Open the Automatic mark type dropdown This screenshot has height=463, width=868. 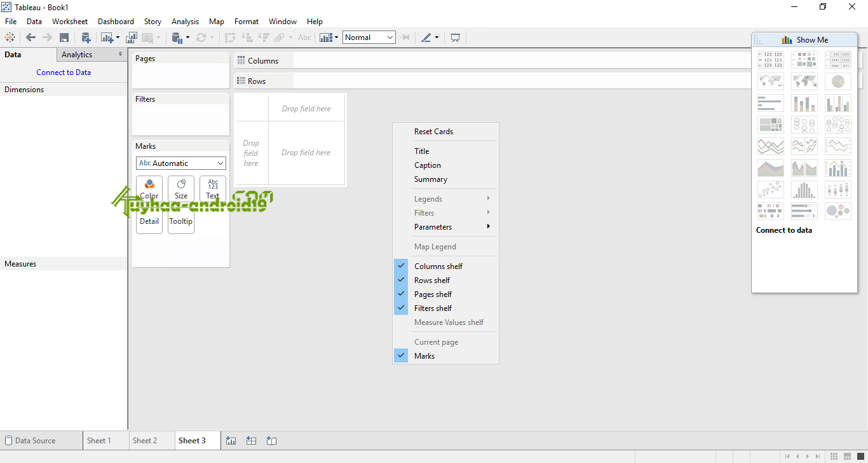(x=181, y=163)
